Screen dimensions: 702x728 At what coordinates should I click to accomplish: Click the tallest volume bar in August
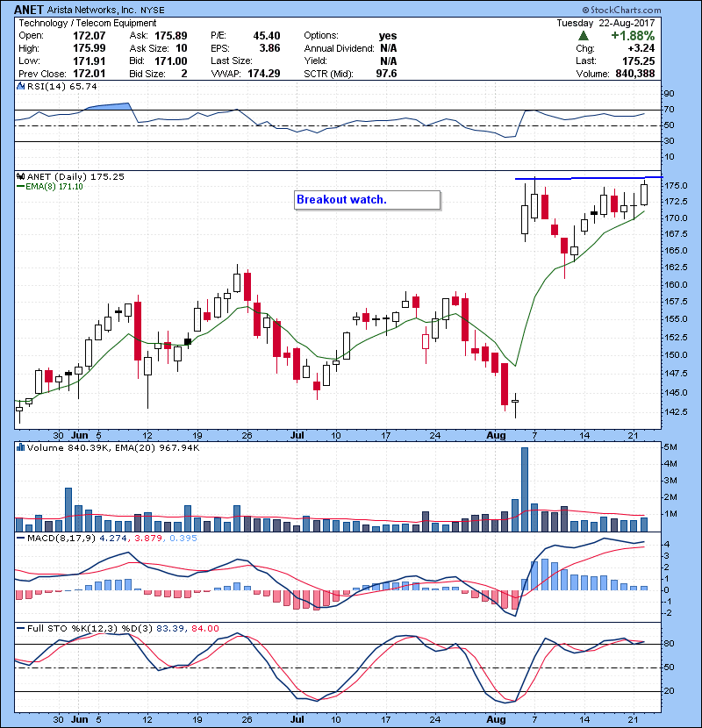(x=525, y=489)
